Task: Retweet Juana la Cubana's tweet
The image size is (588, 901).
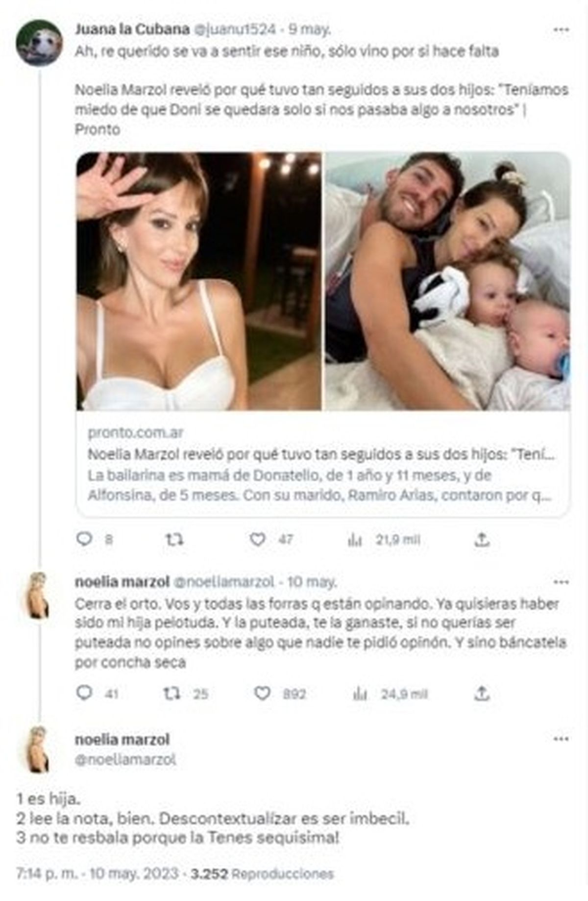Action: tap(174, 540)
